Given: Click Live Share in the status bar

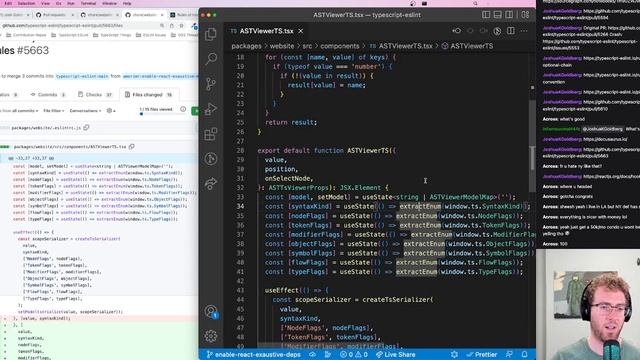Looking at the screenshot, I should tap(396, 355).
